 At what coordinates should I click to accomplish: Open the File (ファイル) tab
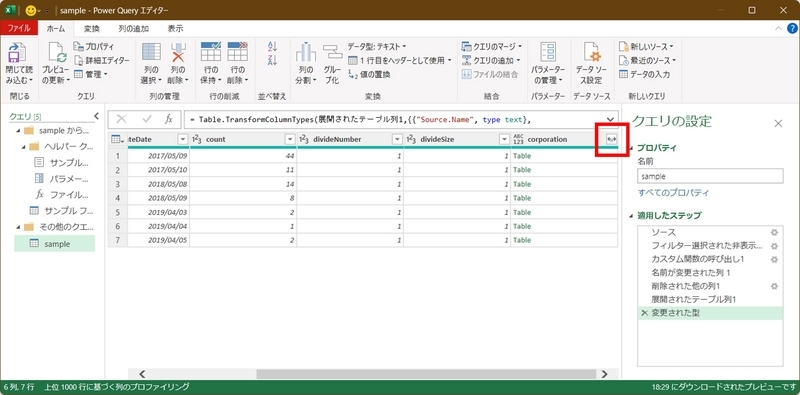pos(19,29)
